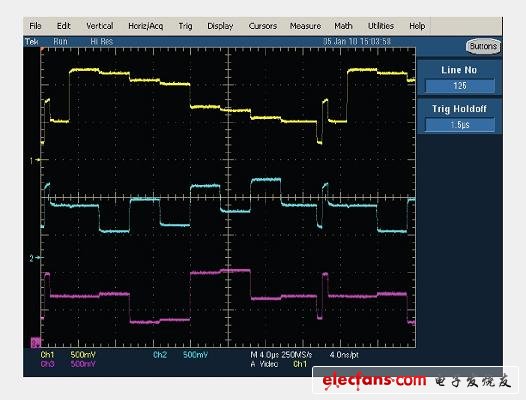Open the Help menu
526x400 pixels.
(417, 26)
